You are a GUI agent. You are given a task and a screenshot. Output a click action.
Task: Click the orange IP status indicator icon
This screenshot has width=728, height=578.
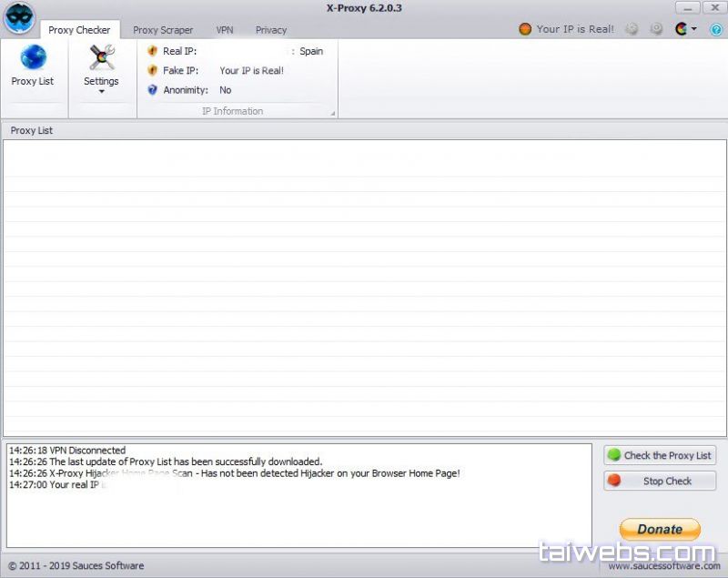[525, 29]
